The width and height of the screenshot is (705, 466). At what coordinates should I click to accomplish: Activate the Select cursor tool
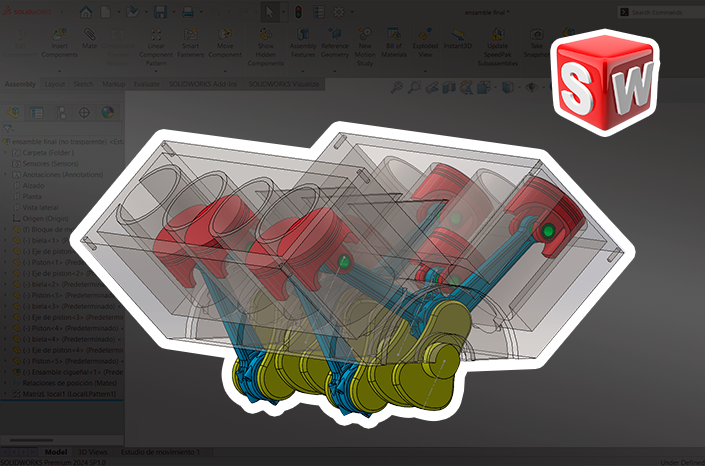coord(269,12)
